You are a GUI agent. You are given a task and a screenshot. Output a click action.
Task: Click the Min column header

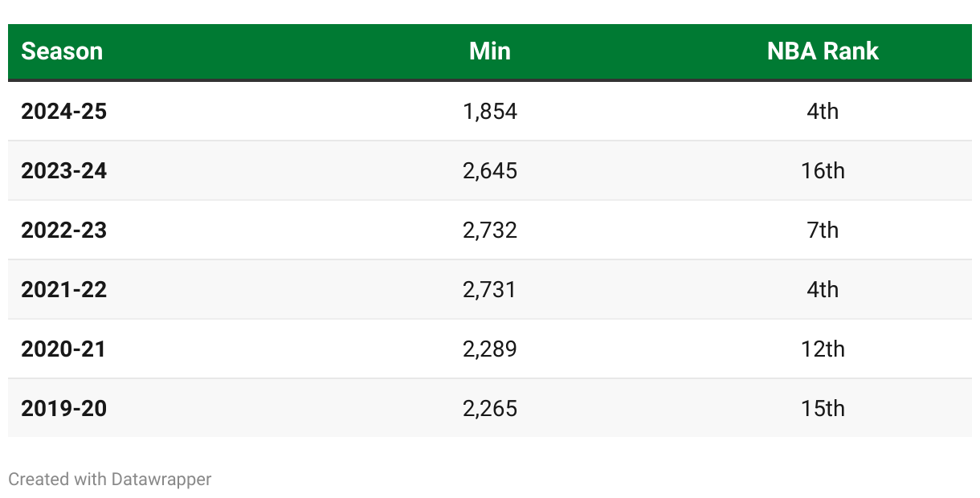pyautogui.click(x=490, y=51)
